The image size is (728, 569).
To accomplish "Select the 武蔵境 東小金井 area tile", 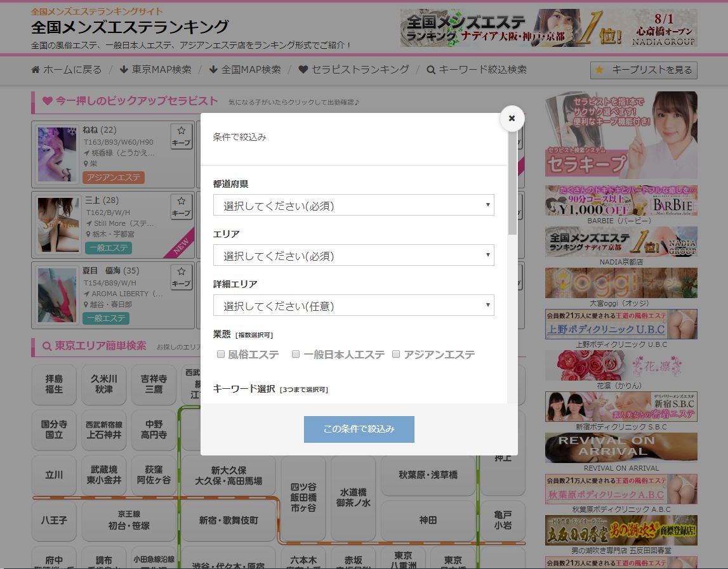I will tap(104, 474).
